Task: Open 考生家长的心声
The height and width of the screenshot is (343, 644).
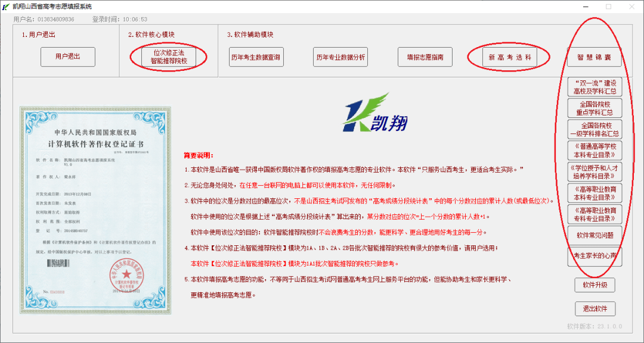Action: coord(595,257)
